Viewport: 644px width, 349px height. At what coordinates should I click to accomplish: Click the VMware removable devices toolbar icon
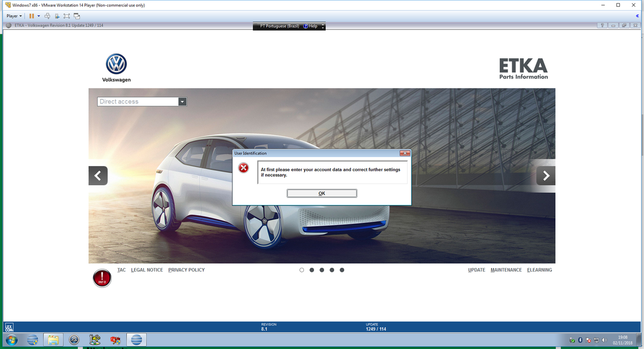57,16
